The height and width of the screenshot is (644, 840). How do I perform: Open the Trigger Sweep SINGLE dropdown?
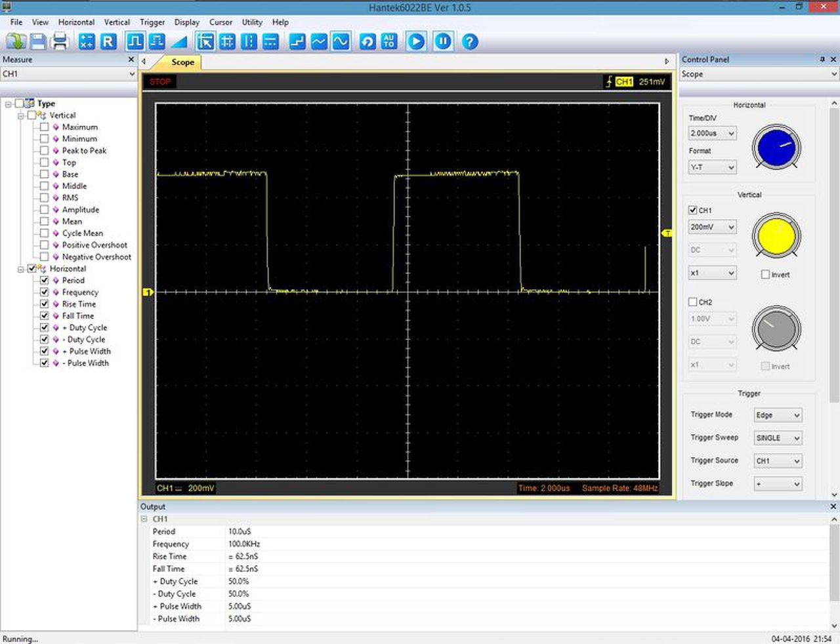click(778, 438)
